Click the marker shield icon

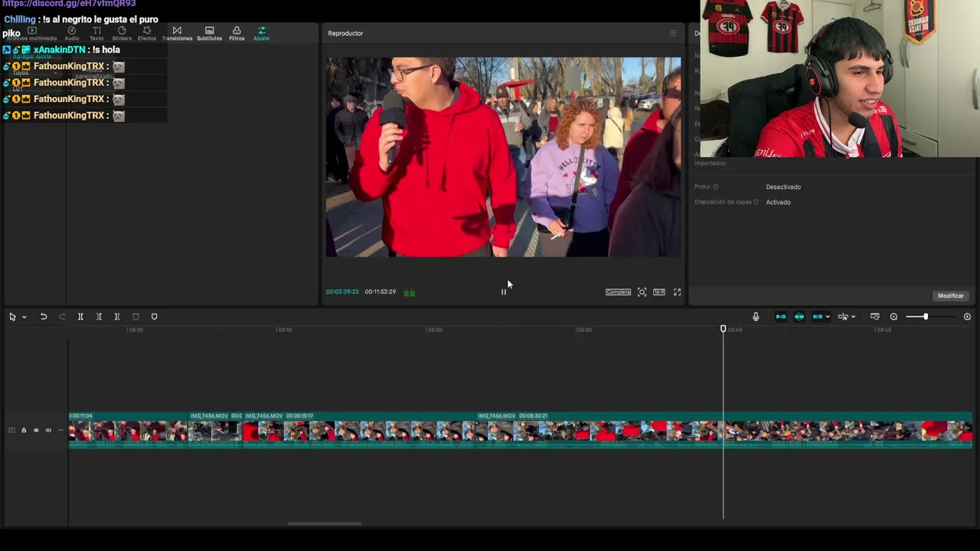[154, 317]
